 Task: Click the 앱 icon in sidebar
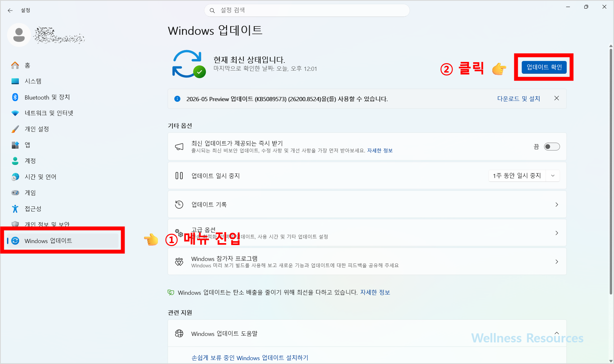pyautogui.click(x=15, y=145)
